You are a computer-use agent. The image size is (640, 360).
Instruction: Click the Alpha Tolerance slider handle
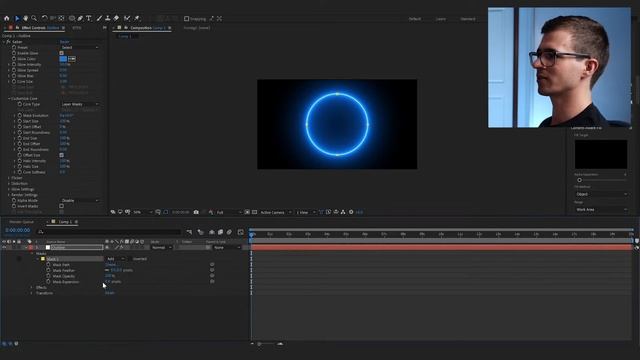click(579, 180)
